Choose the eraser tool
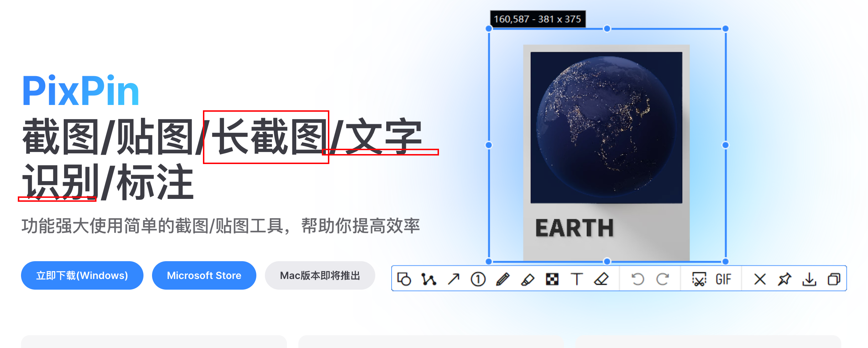This screenshot has height=348, width=868. (x=601, y=279)
